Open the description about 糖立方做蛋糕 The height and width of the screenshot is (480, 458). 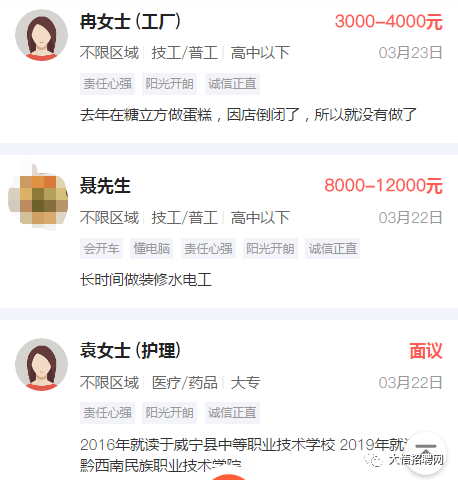pos(248,115)
